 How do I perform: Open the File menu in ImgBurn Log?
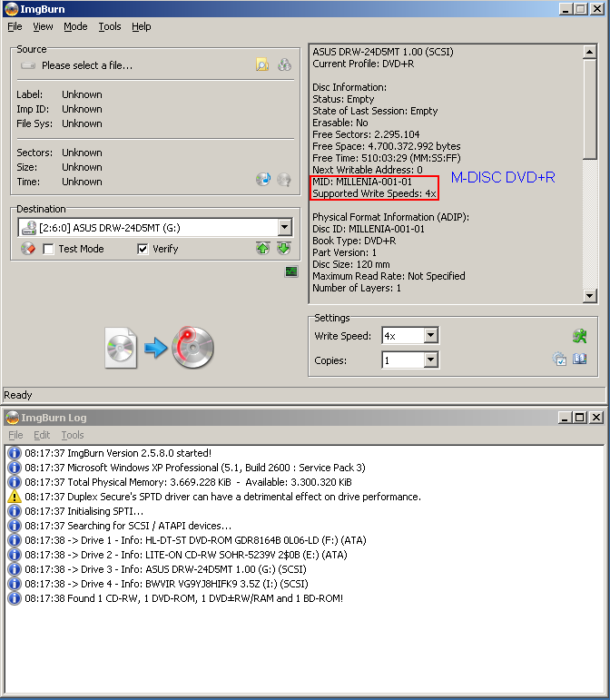15,435
